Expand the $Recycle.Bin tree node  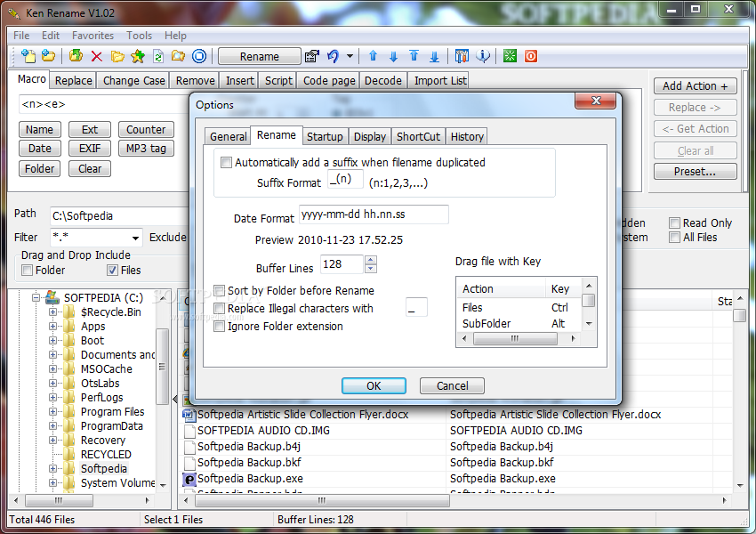pyautogui.click(x=52, y=312)
